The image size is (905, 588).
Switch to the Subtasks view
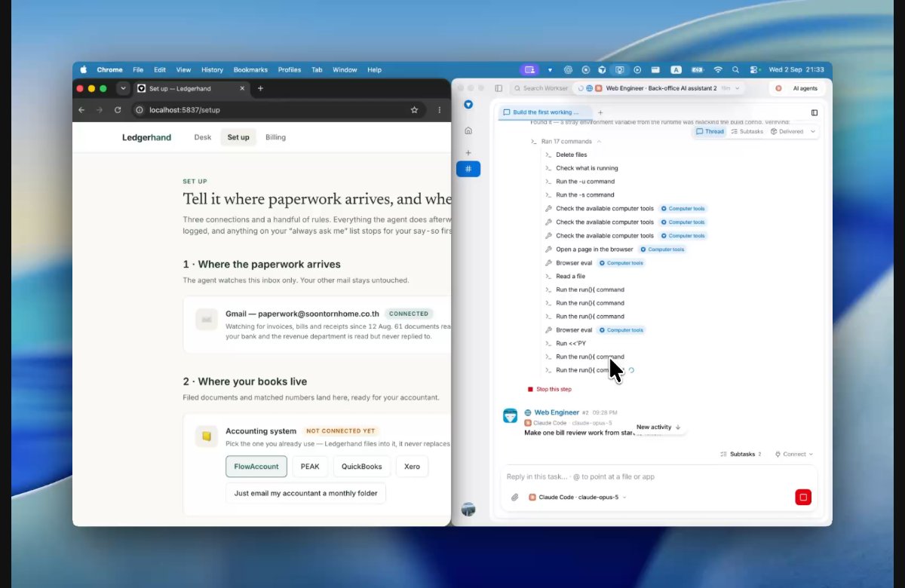747,131
